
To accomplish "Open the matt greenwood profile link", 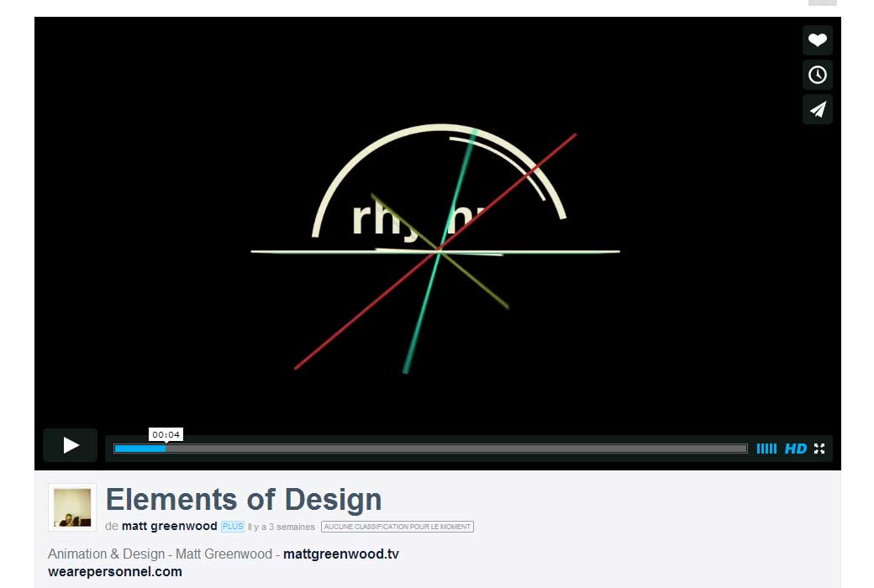I will click(x=171, y=526).
